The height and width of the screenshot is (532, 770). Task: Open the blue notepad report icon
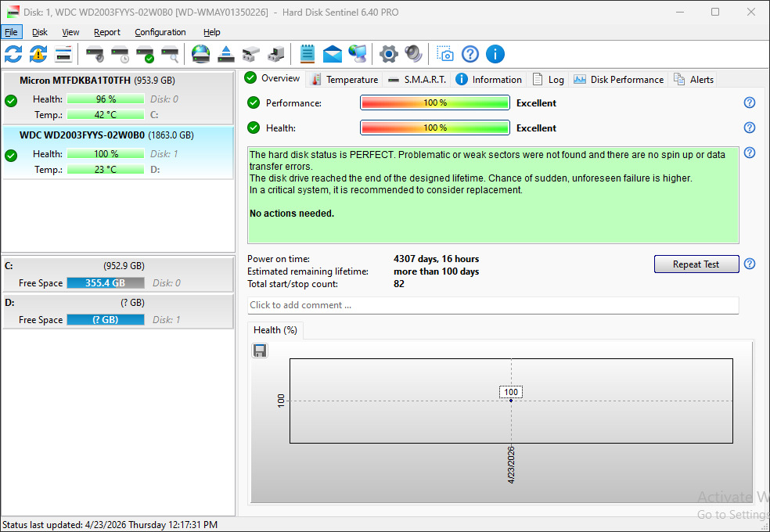[308, 54]
